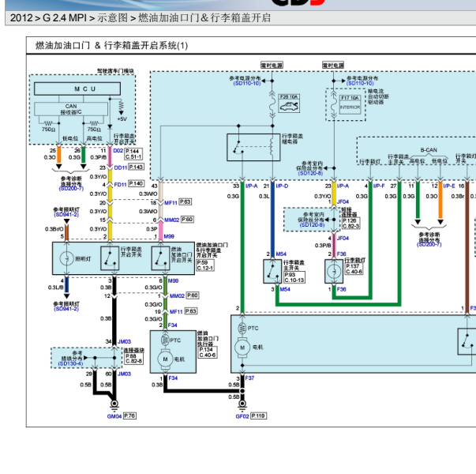
Task: Click the 行李箱灯 lamp circle symbol
Action: pos(334,271)
